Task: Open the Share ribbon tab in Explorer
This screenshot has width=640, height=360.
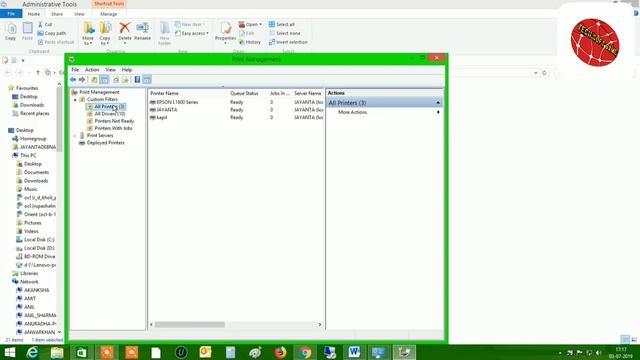Action: click(x=57, y=14)
